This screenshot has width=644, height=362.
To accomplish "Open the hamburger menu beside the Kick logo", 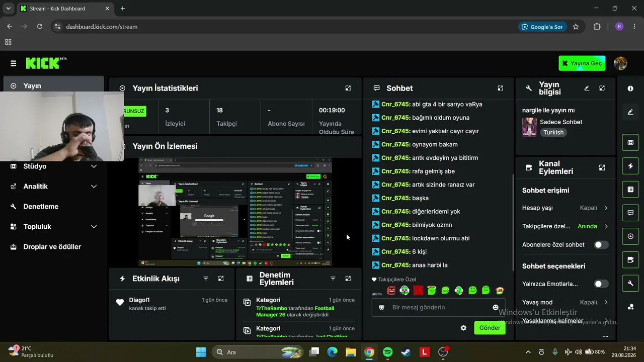I will pyautogui.click(x=13, y=63).
